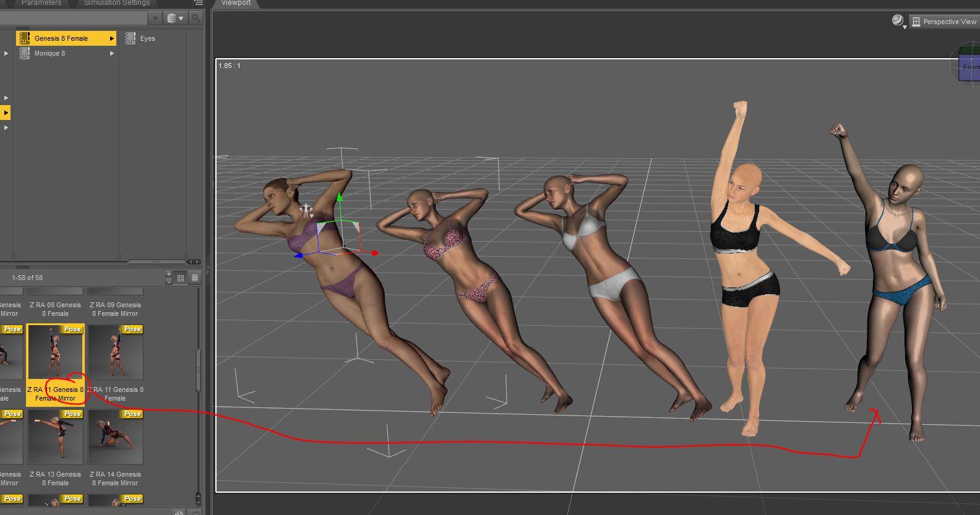Open the Perspective View camera dropdown
This screenshot has width=980, height=515.
coord(944,22)
